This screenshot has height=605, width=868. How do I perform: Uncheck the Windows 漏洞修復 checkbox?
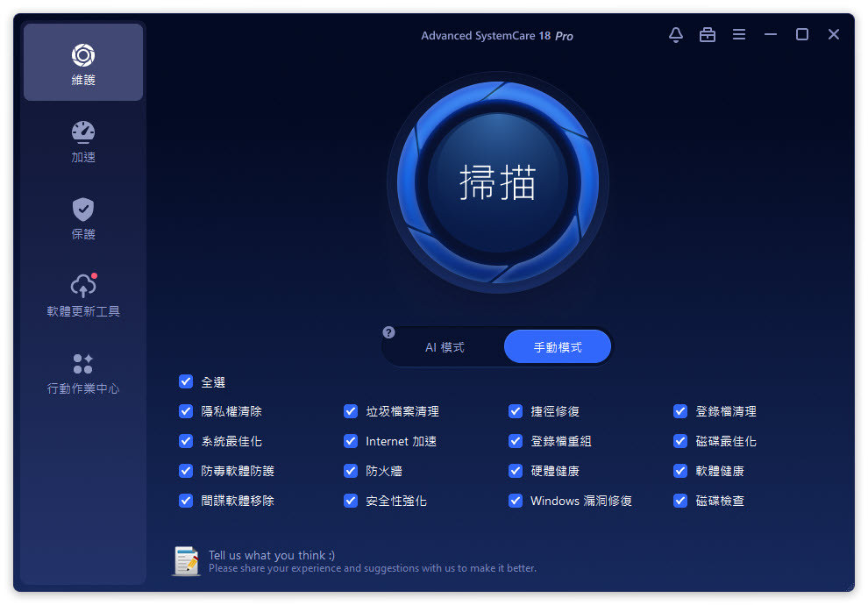point(516,501)
